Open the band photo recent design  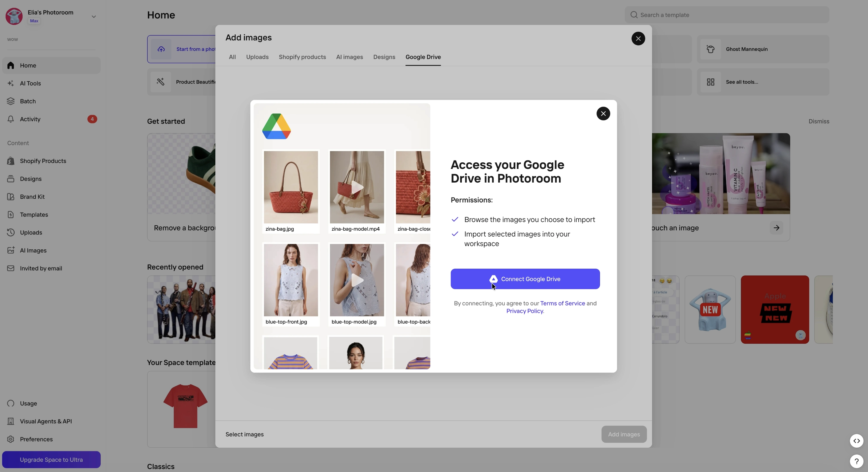tap(181, 310)
